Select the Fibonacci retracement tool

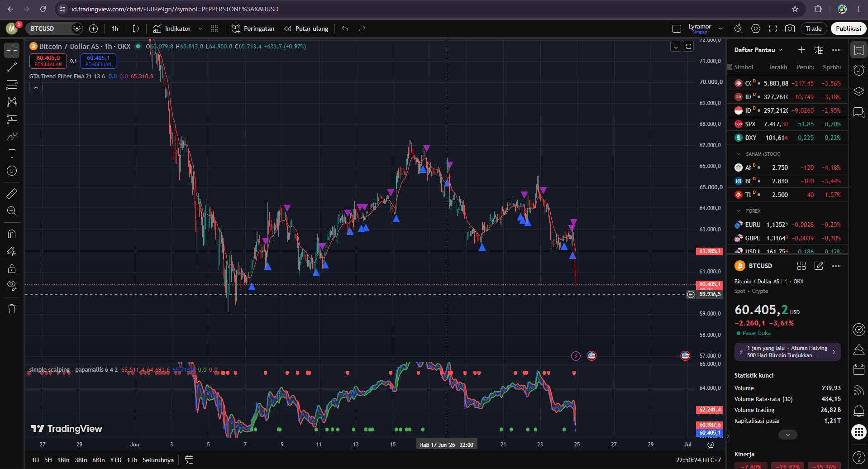(x=12, y=85)
